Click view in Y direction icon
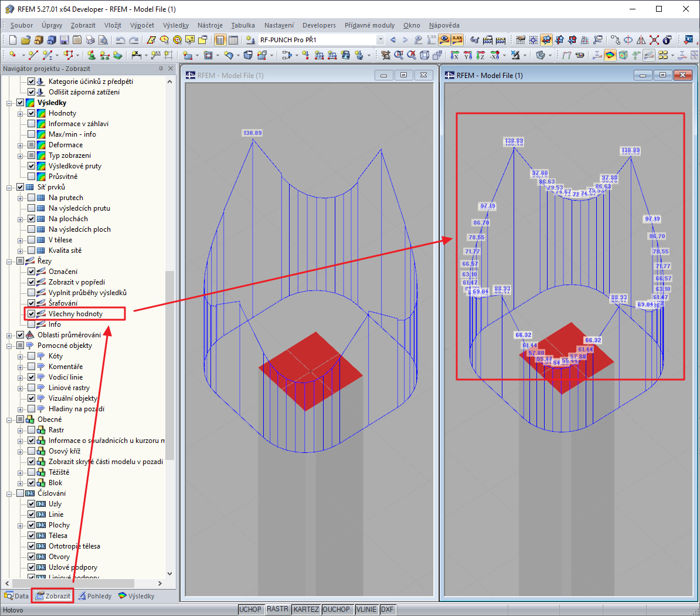Image resolution: width=700 pixels, height=616 pixels. [x=467, y=55]
